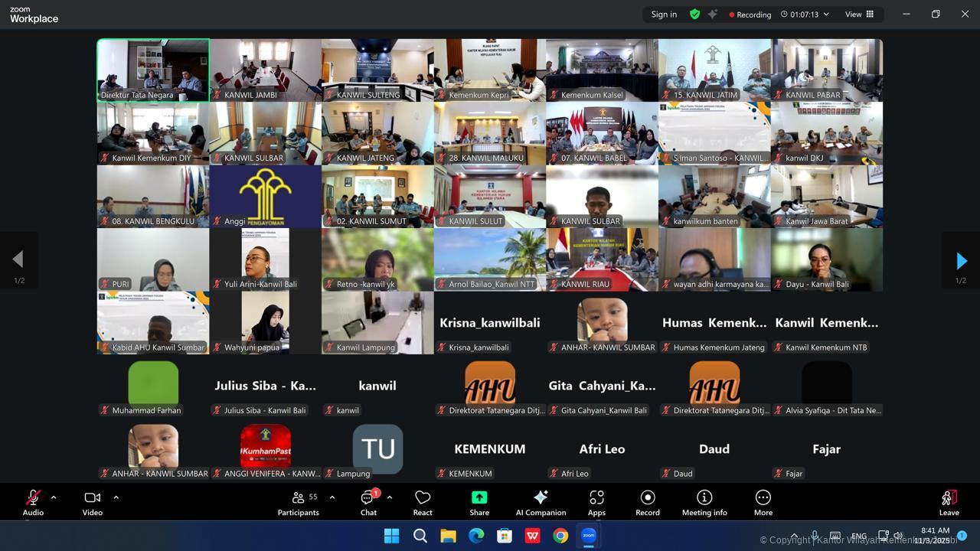Unmute microphone with Audio button
This screenshot has height=551, width=980.
[33, 503]
